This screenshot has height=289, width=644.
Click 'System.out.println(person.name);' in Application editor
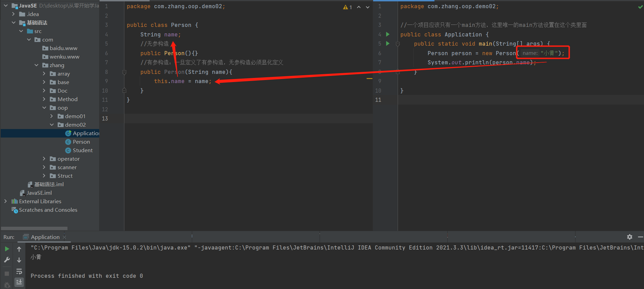point(482,62)
